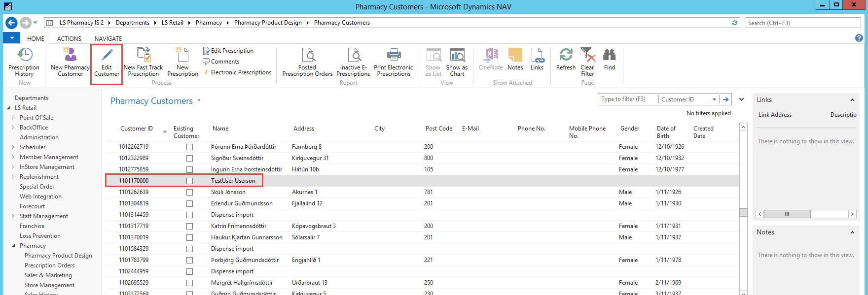
Task: Tick Existing Customer checkbox for customer 1012262719
Action: point(189,147)
